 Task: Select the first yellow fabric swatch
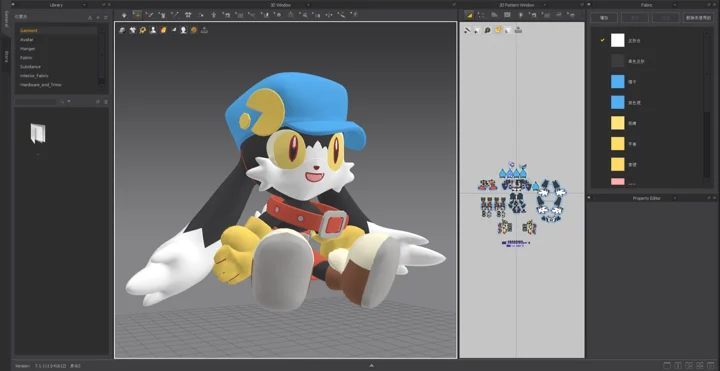click(x=618, y=123)
